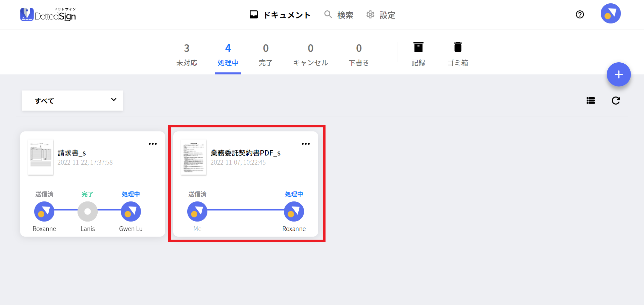Click the plus button to add document
The width and height of the screenshot is (644, 305).
point(618,74)
